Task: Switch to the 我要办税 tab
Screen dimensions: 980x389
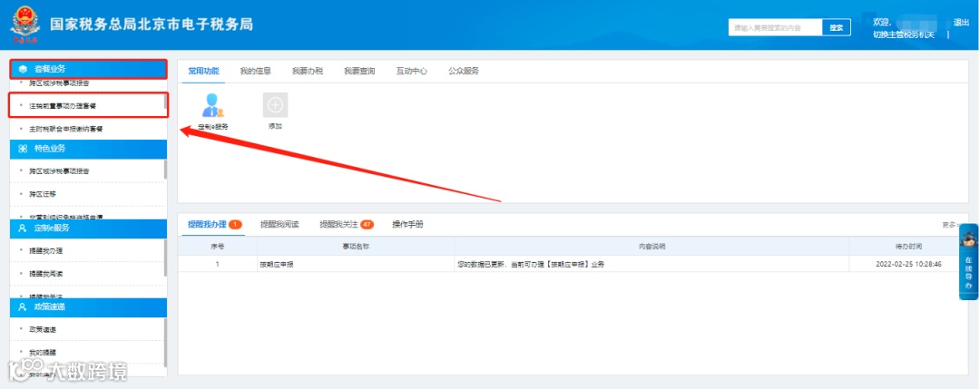Action: (308, 71)
